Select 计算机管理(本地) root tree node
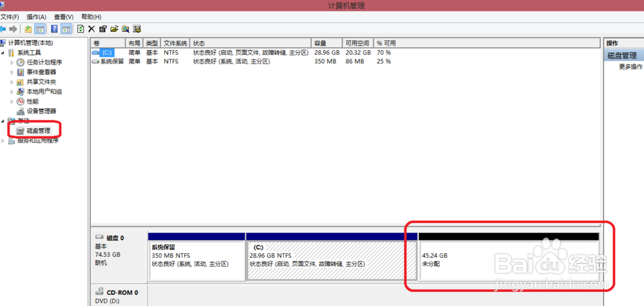 [31, 43]
